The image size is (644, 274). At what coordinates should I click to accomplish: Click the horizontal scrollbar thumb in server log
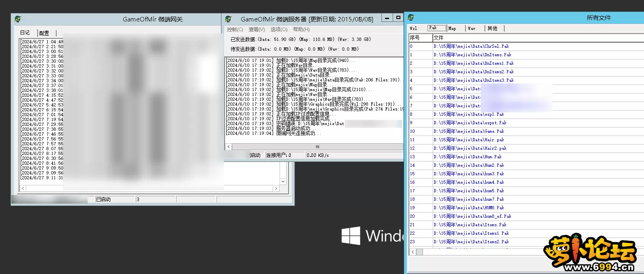(x=318, y=147)
